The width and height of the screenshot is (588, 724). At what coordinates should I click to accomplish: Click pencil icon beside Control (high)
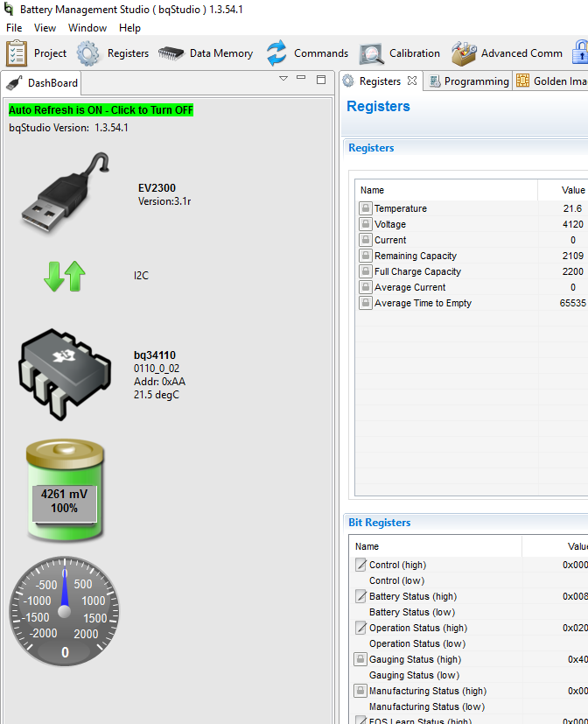(x=360, y=565)
